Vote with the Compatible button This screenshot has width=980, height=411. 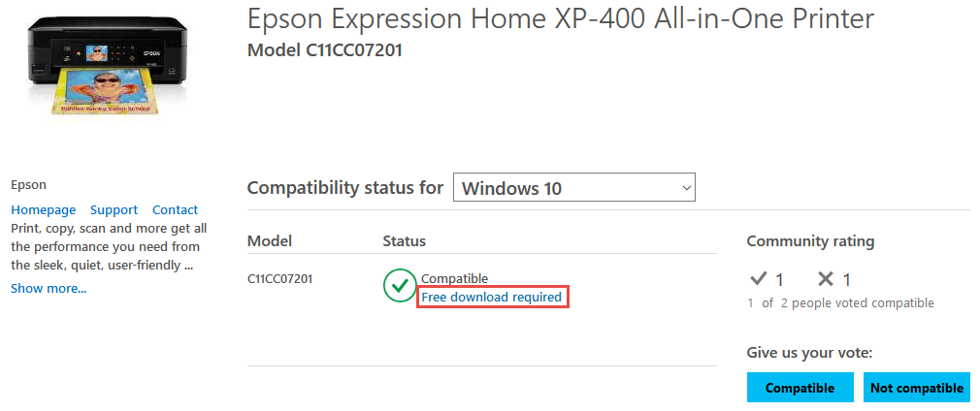tap(800, 388)
